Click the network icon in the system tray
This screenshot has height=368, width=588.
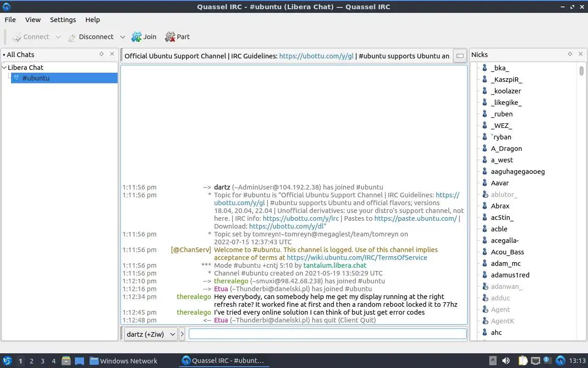click(536, 361)
